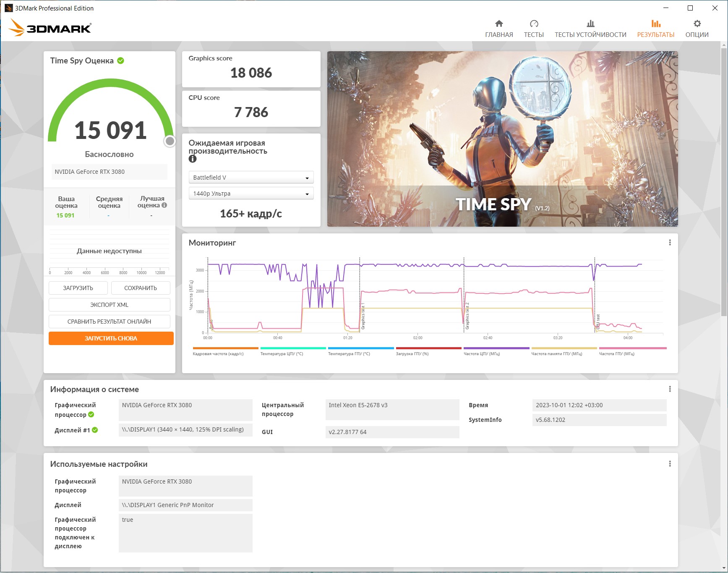Click the Graphics score value 18 086
This screenshot has height=573, width=728.
tap(251, 73)
